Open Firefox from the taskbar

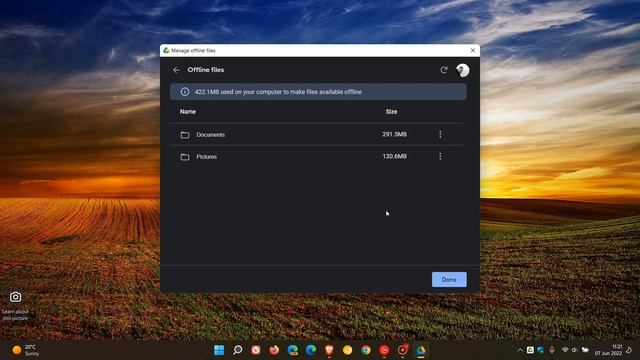pos(274,350)
